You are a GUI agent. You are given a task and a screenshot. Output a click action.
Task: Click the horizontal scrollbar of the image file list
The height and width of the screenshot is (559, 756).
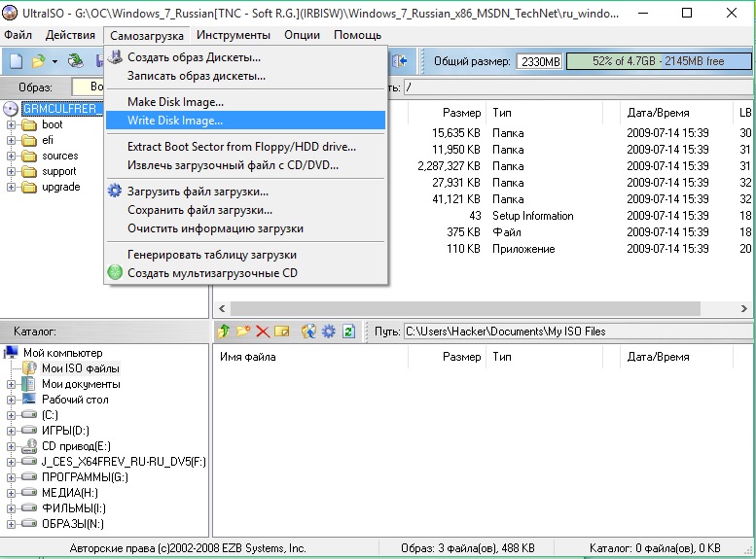pyautogui.click(x=465, y=308)
